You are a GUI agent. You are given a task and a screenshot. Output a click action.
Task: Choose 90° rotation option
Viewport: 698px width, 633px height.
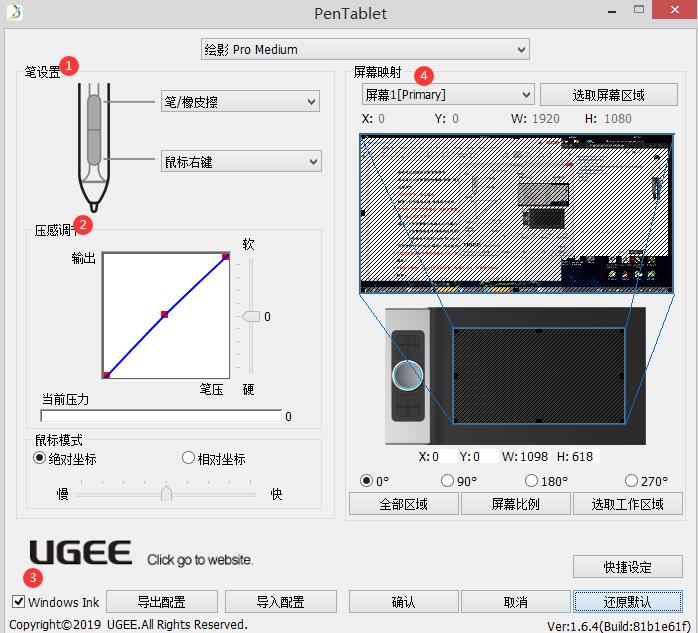447,481
